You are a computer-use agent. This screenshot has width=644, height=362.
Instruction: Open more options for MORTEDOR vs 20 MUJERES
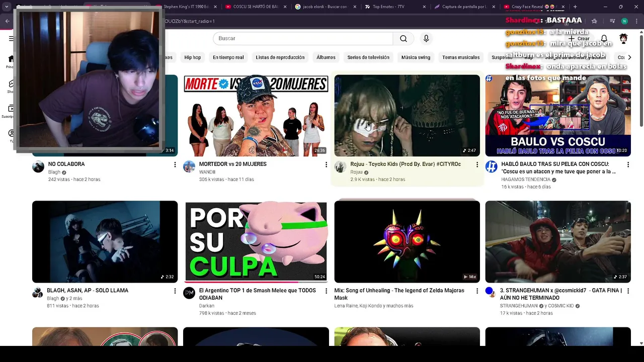pyautogui.click(x=326, y=164)
